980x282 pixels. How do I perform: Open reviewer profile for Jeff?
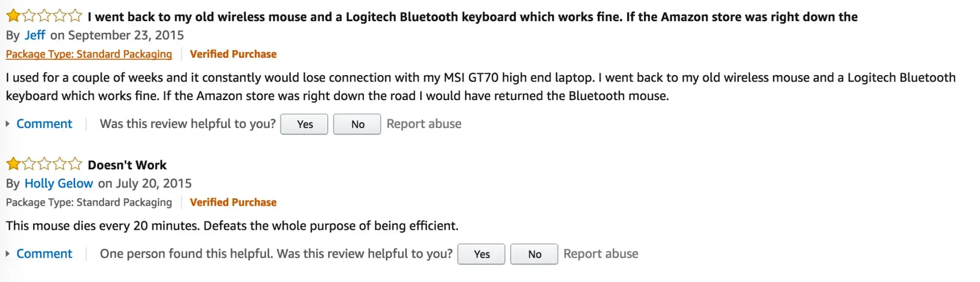35,35
